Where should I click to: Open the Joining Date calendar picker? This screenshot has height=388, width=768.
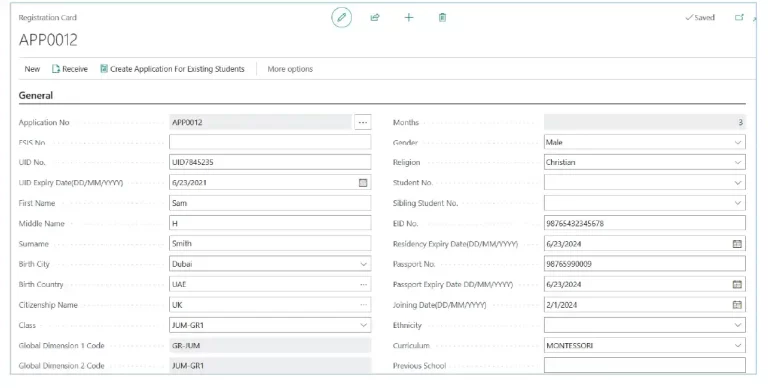[x=737, y=305]
